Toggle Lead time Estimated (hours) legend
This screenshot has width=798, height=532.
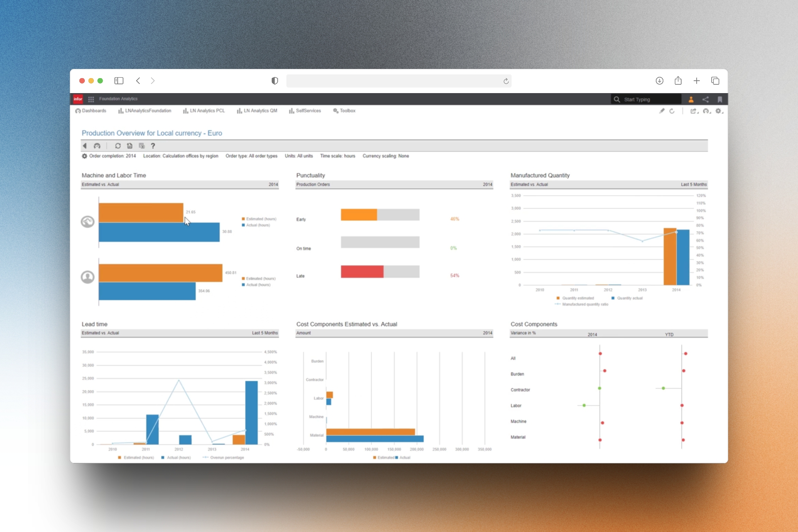(136, 458)
